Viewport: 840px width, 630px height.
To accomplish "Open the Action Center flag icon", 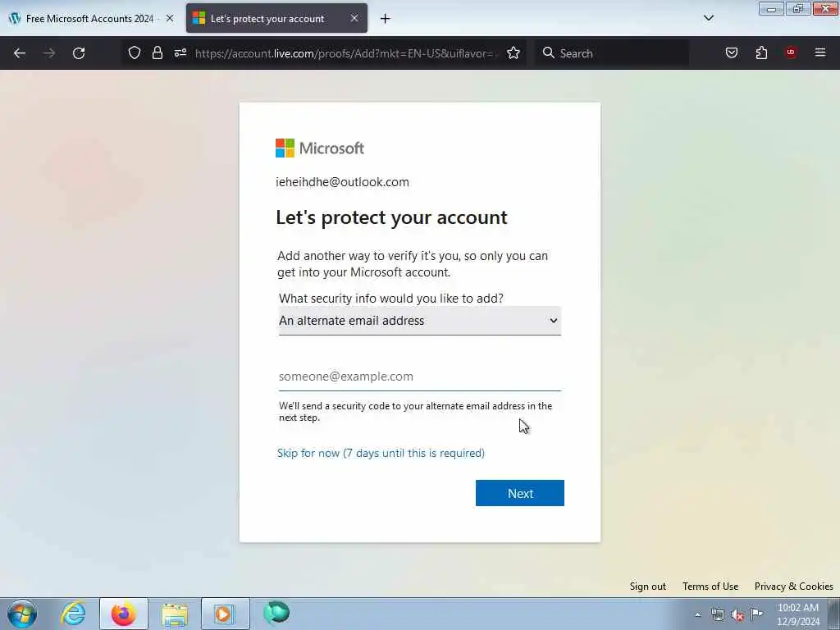I will [x=757, y=614].
